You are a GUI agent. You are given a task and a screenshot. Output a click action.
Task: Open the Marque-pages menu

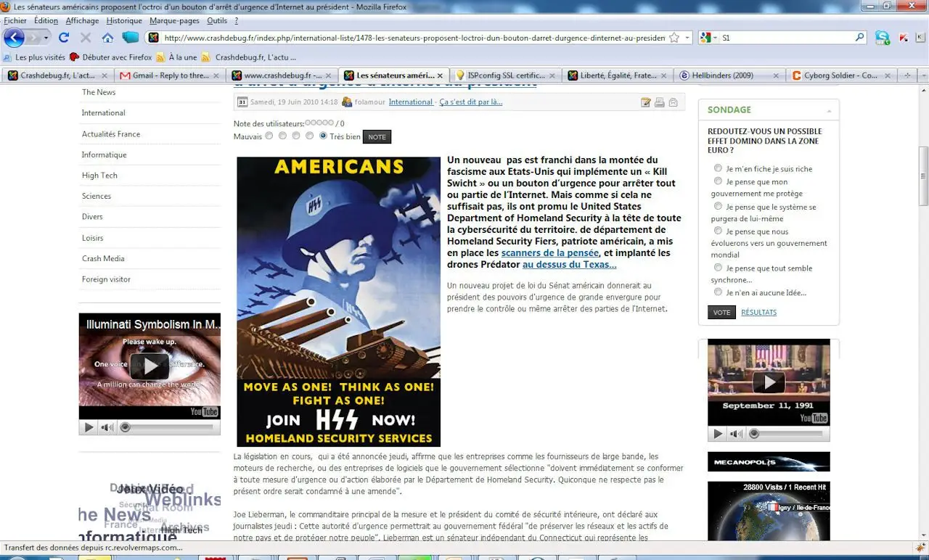174,21
